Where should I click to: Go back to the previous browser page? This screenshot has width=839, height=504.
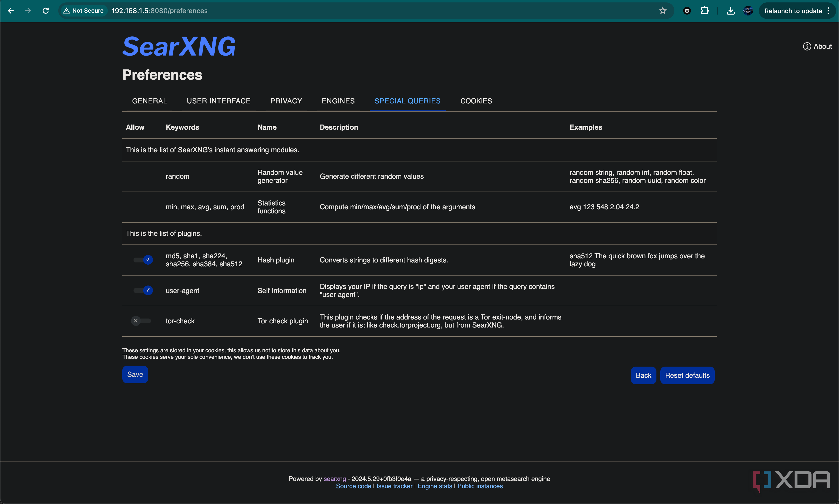click(11, 11)
